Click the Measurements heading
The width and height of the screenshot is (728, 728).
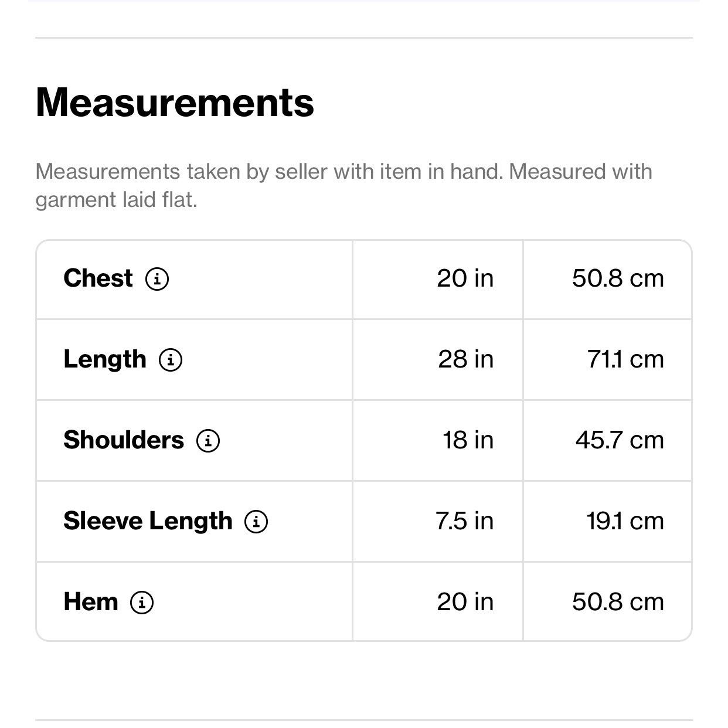pos(175,103)
